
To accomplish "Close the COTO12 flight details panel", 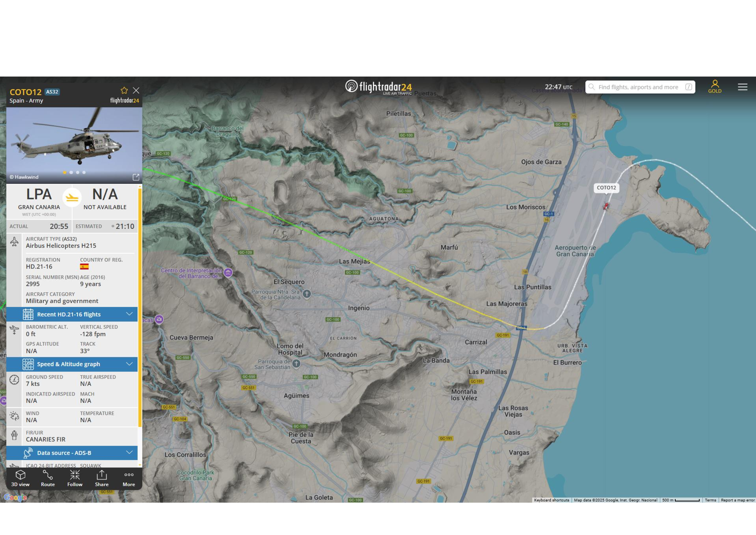I will pyautogui.click(x=136, y=90).
